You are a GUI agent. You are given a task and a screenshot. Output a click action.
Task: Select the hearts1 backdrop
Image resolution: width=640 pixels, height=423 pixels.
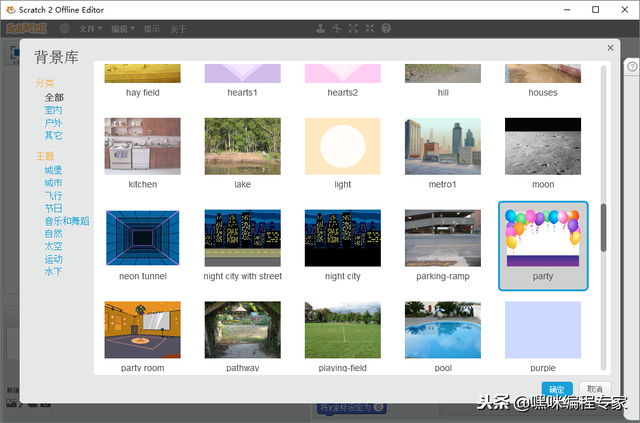pos(242,80)
